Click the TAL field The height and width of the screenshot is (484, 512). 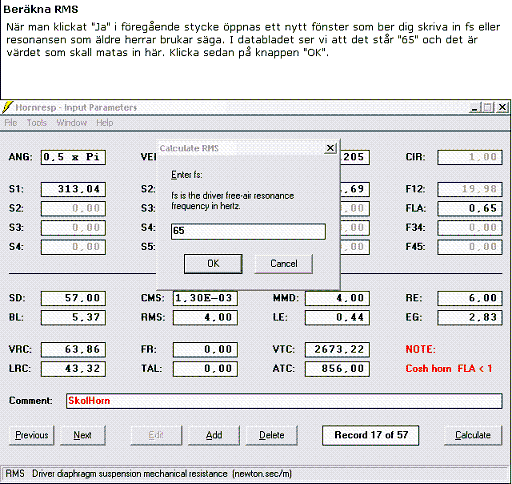point(205,369)
